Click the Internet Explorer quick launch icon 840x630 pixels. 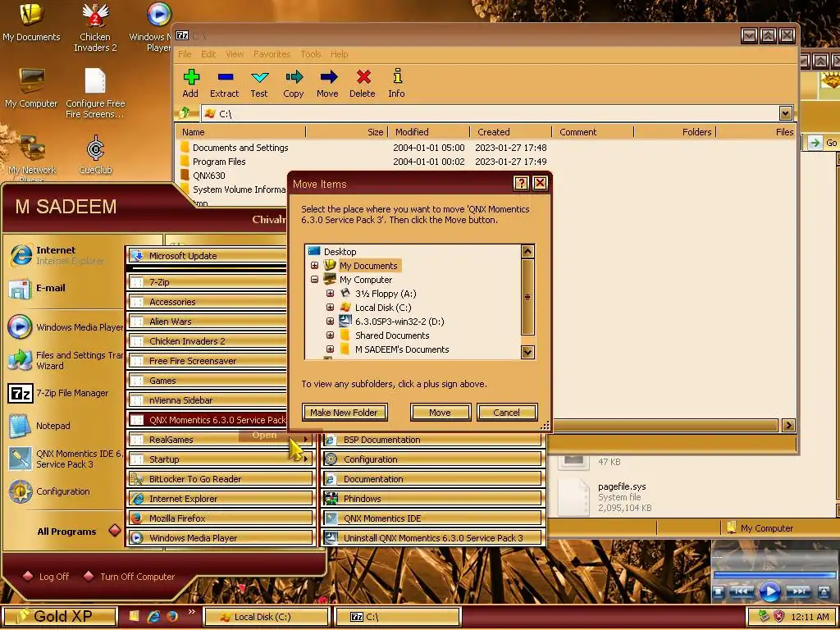[x=153, y=616]
